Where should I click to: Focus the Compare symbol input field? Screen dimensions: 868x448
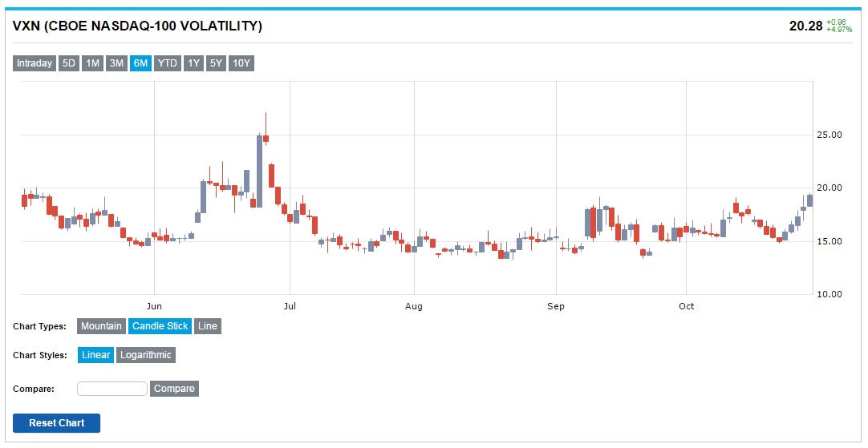112,389
